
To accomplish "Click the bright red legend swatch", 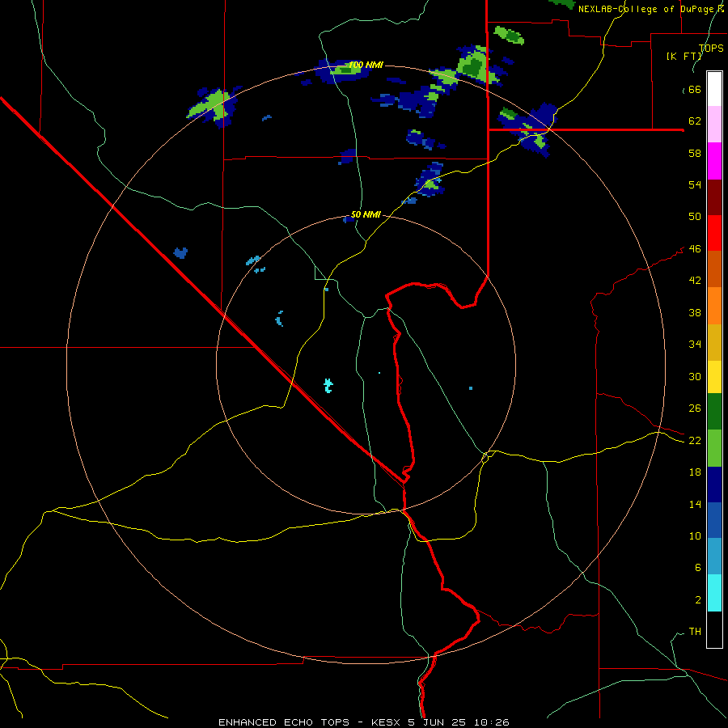I will tap(714, 233).
